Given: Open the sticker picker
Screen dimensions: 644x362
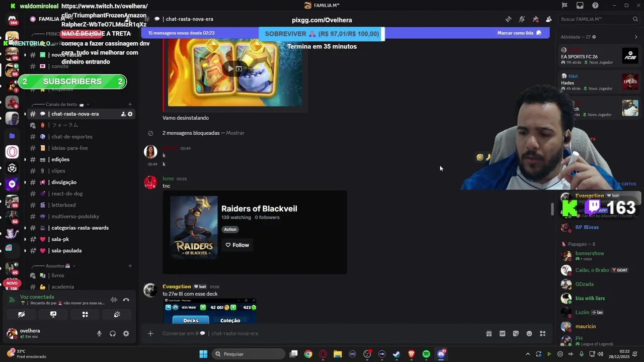Looking at the screenshot, I should point(516,333).
